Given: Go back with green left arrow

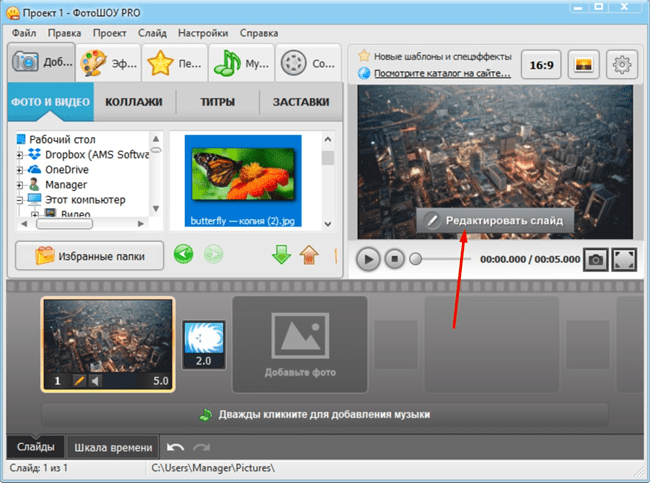Looking at the screenshot, I should [x=183, y=254].
